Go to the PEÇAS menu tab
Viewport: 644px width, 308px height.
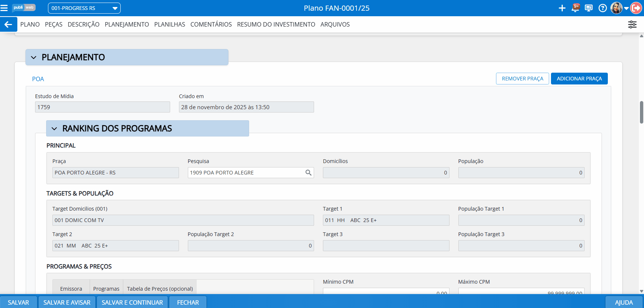[54, 24]
